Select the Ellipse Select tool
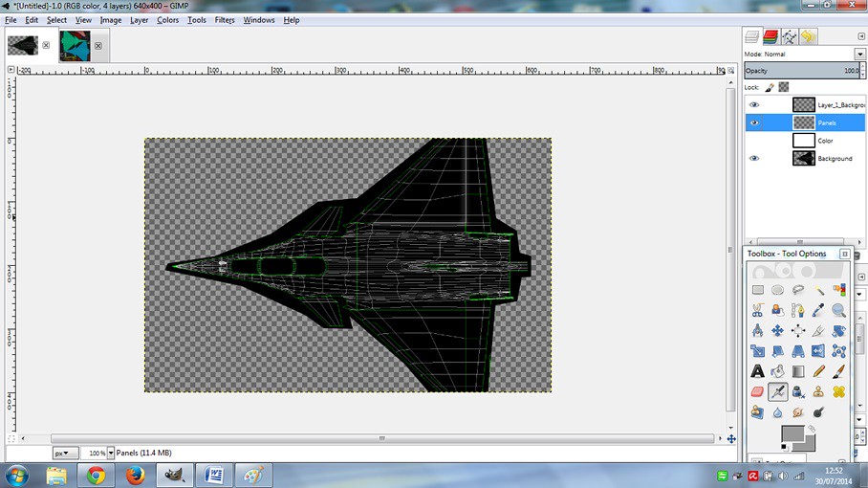 [x=778, y=290]
